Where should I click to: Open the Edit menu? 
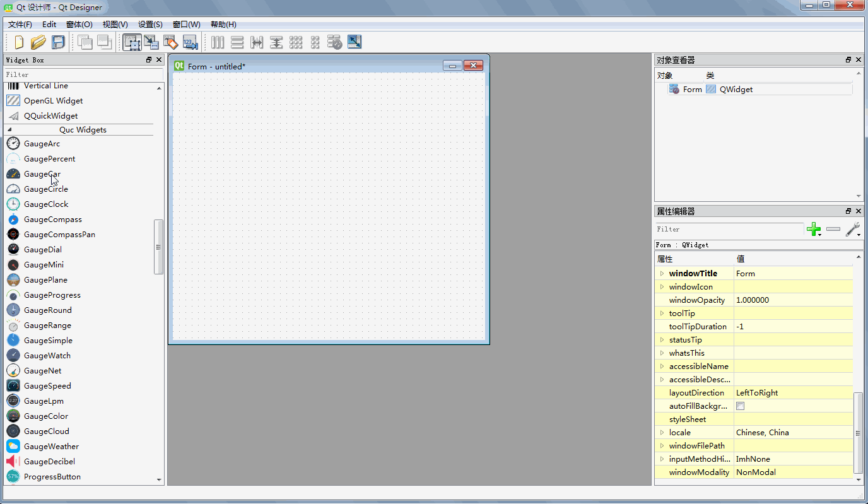pyautogui.click(x=49, y=25)
